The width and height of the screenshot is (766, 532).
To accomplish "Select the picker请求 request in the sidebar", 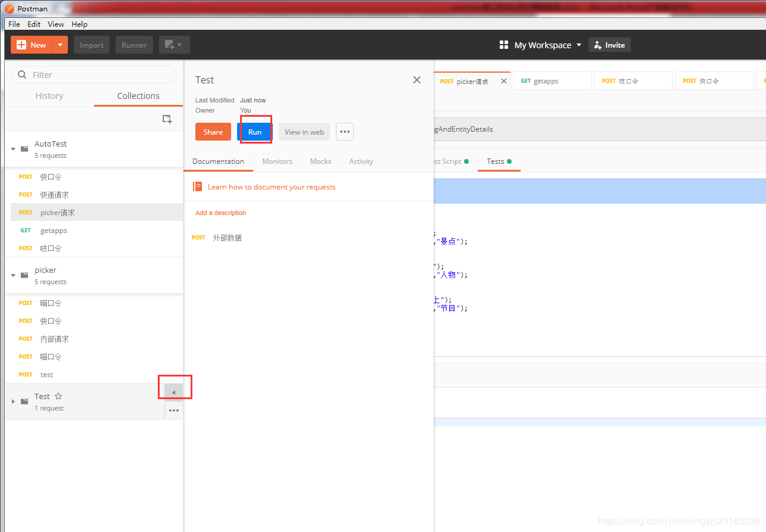I will [x=96, y=213].
